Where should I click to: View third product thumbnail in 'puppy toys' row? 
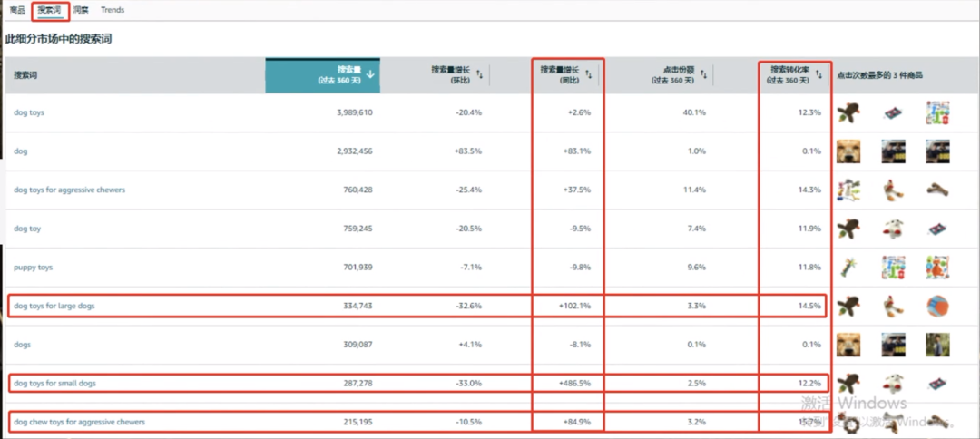coord(938,268)
